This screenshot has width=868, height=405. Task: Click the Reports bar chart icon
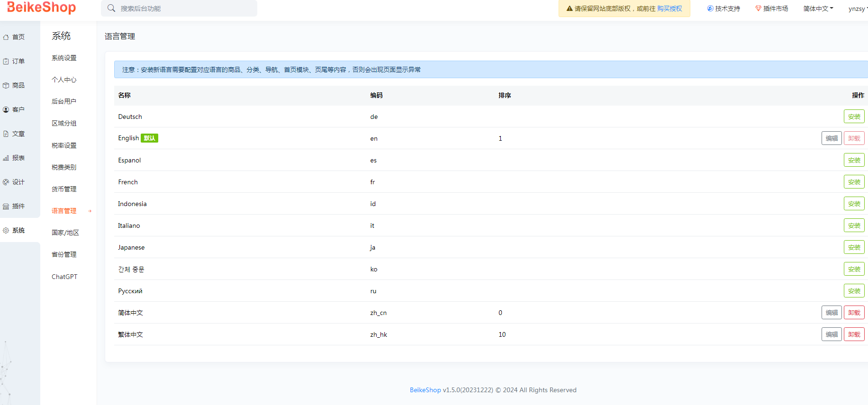(x=6, y=158)
